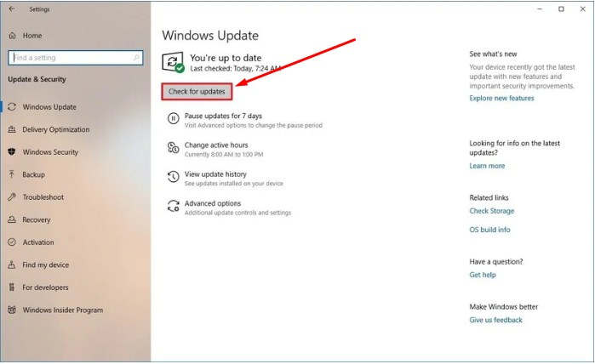Click the See what's new heading

pyautogui.click(x=493, y=54)
